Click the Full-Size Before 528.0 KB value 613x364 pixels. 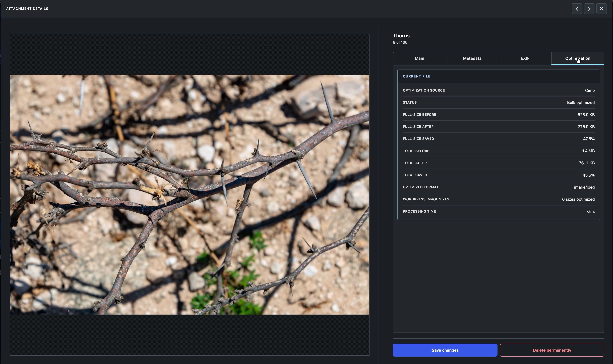pyautogui.click(x=586, y=115)
